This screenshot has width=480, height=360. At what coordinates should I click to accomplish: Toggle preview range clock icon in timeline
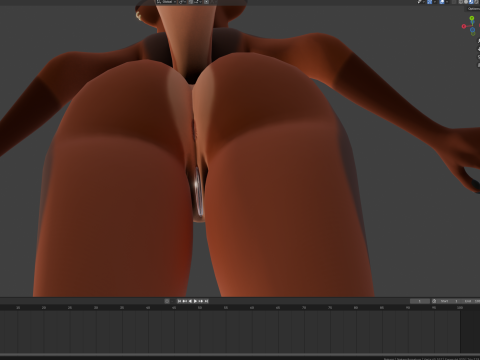click(x=434, y=301)
